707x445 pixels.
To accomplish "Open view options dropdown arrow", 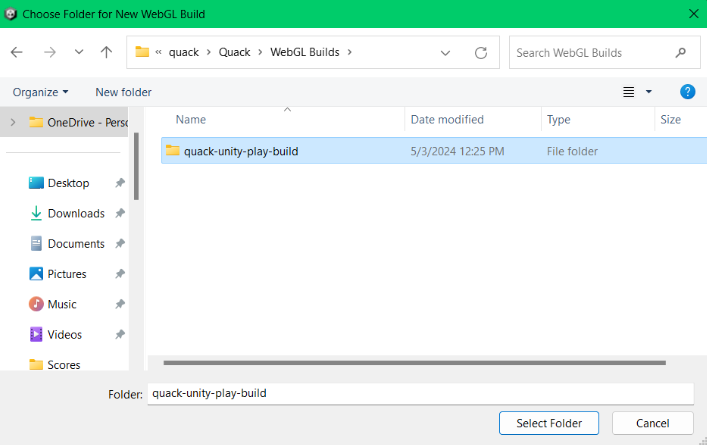I will coord(649,92).
